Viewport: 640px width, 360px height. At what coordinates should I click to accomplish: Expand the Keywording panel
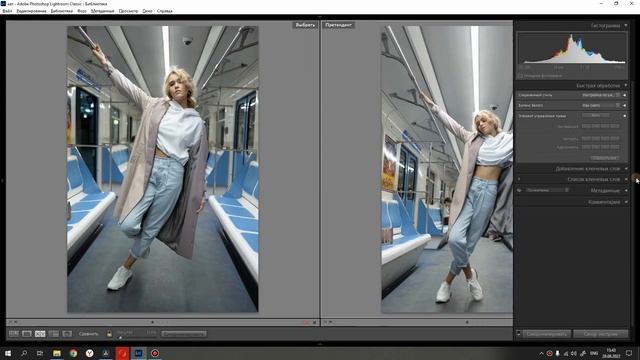[626, 169]
